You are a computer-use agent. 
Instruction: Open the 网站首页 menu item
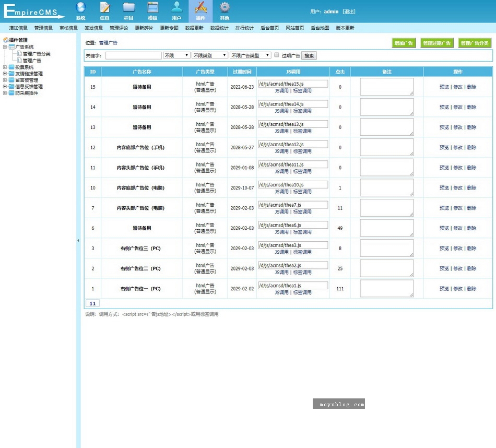tap(295, 28)
